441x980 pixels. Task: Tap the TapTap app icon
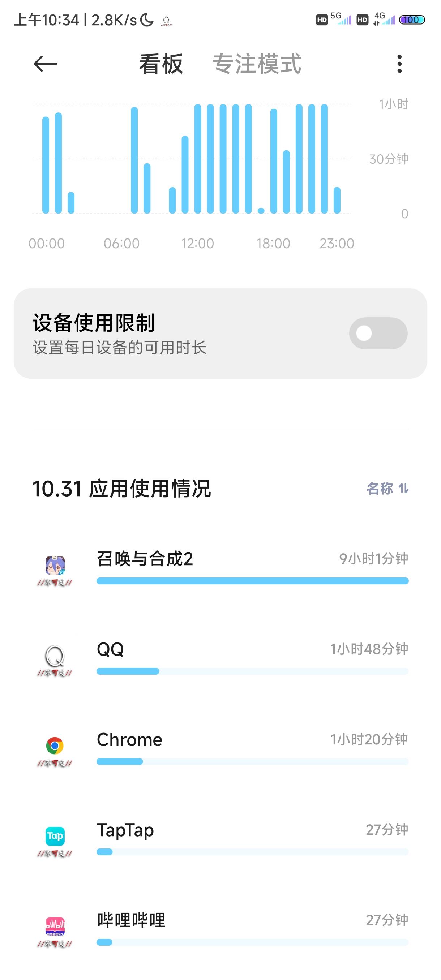coord(55,836)
